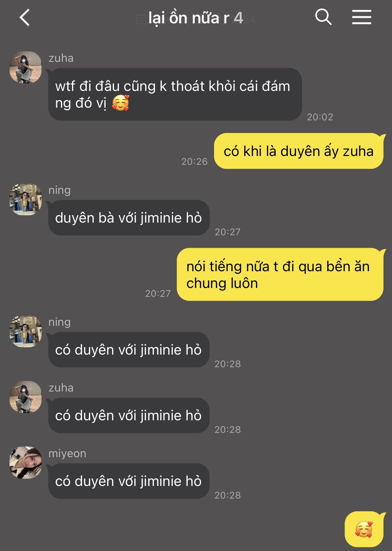The image size is (392, 551).
Task: Tap the member count 4 in header
Action: click(238, 18)
